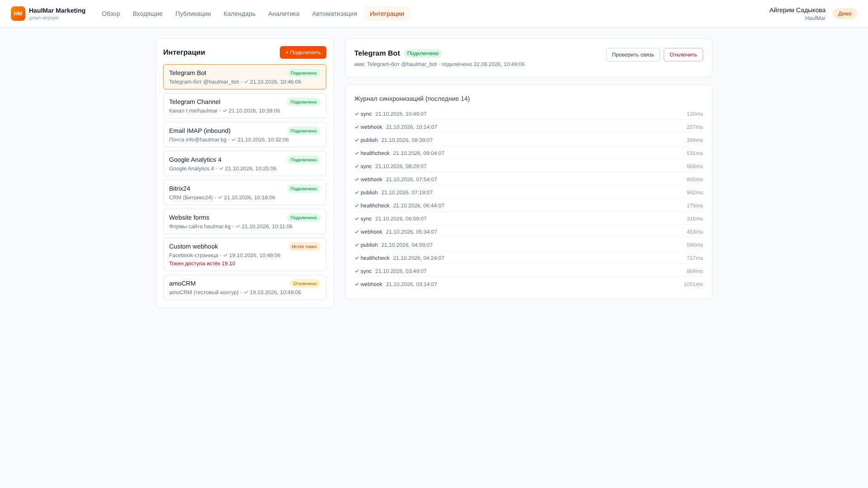Screen dimensions: 868x488
Task: Click token expired warning Токен доступа истёк 19.10
Action: pos(202,263)
